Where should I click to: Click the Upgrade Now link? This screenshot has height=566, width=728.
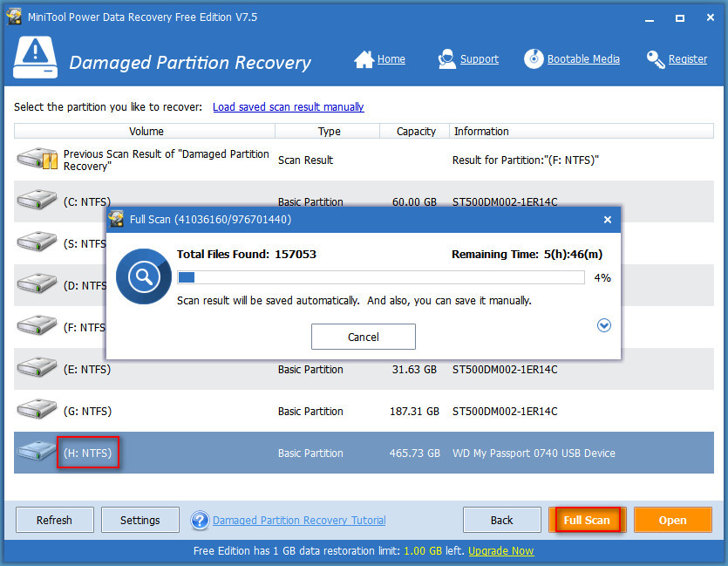(x=501, y=550)
